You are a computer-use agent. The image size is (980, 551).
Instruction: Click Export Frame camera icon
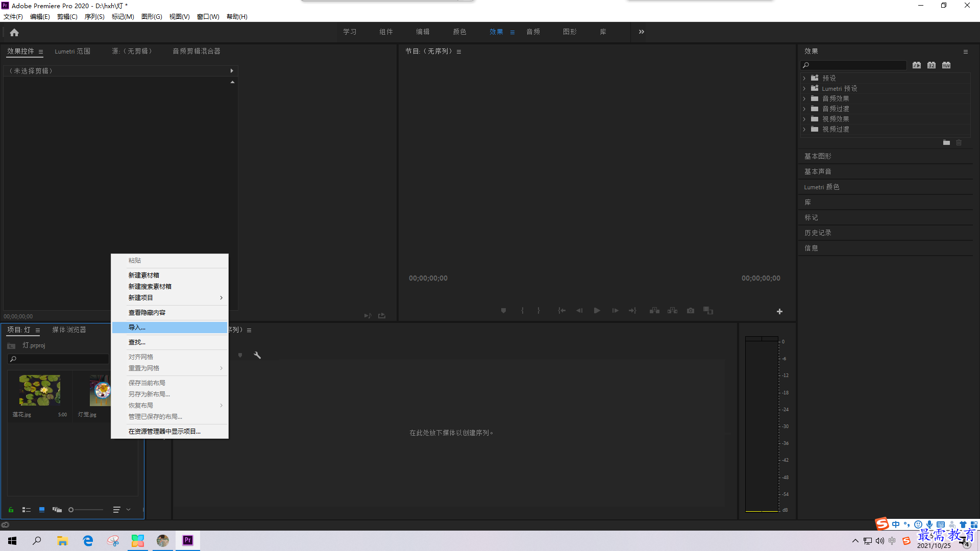(691, 311)
